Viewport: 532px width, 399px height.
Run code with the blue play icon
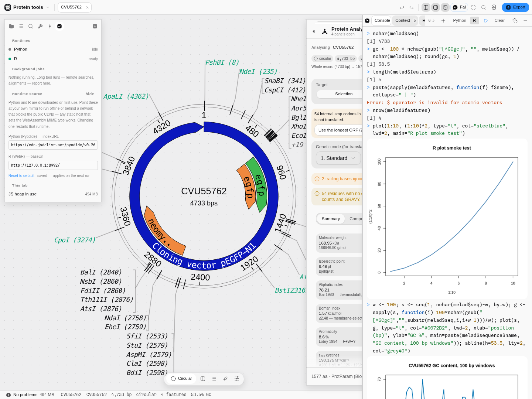pyautogui.click(x=486, y=21)
